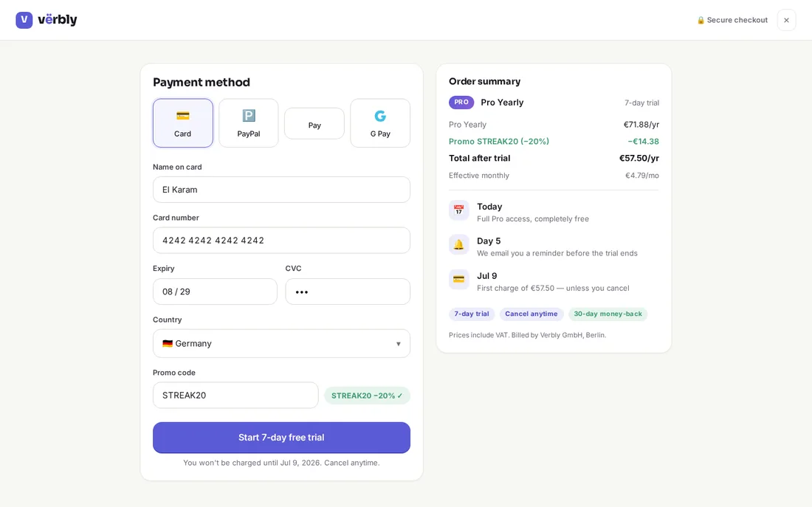
Task: Click the 7-day trial tag
Action: click(x=472, y=314)
